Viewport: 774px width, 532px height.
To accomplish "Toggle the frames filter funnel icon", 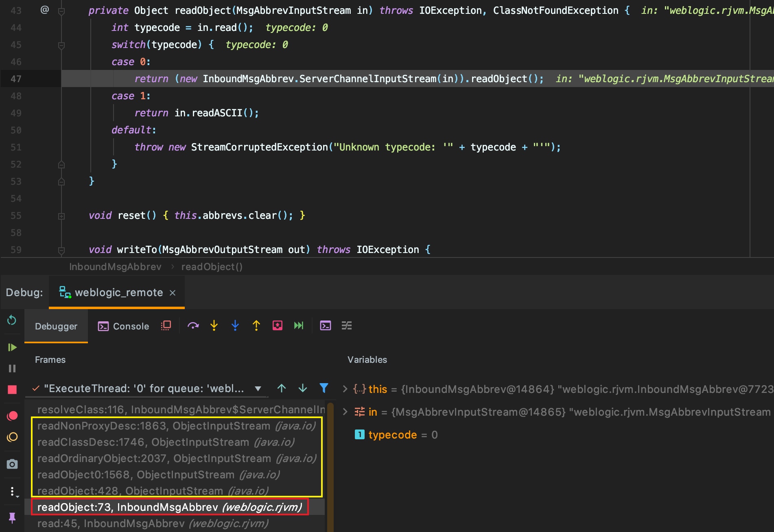I will pos(324,388).
